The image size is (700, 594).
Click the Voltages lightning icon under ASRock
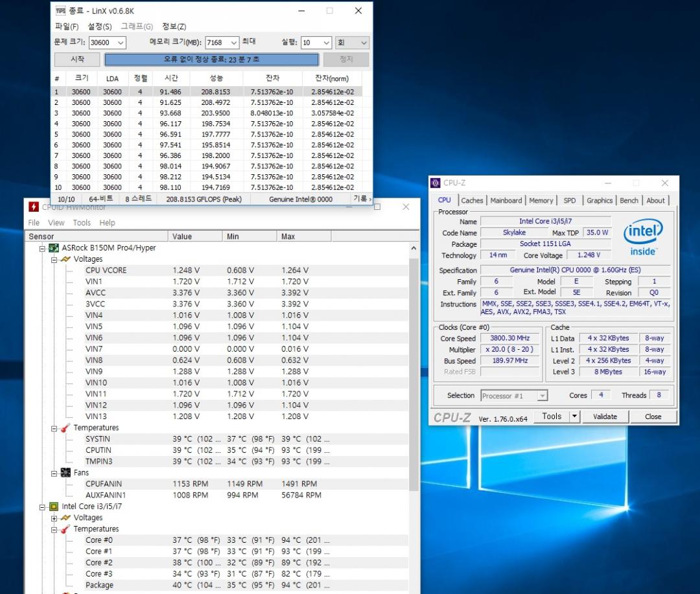[65, 259]
